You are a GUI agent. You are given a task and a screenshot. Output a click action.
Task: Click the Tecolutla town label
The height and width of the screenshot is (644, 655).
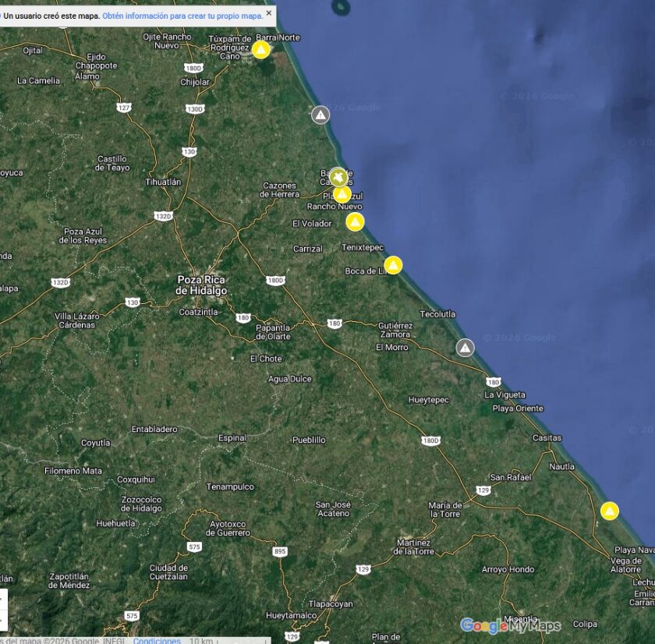pos(437,314)
